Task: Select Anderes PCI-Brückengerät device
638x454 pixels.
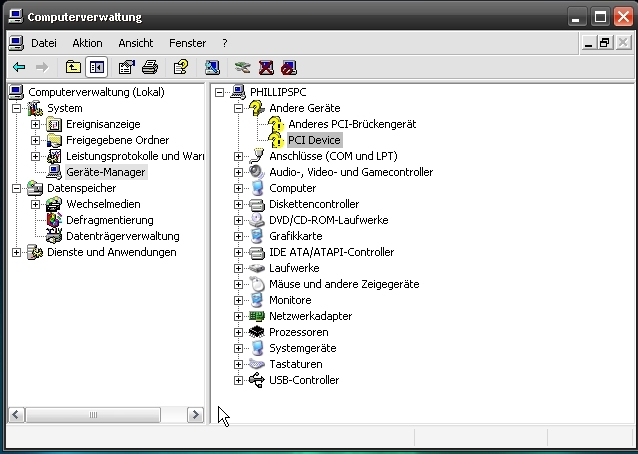Action: pos(345,124)
